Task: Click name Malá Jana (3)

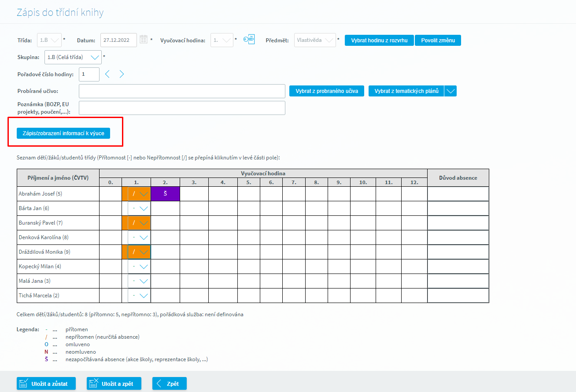Action: pos(35,281)
